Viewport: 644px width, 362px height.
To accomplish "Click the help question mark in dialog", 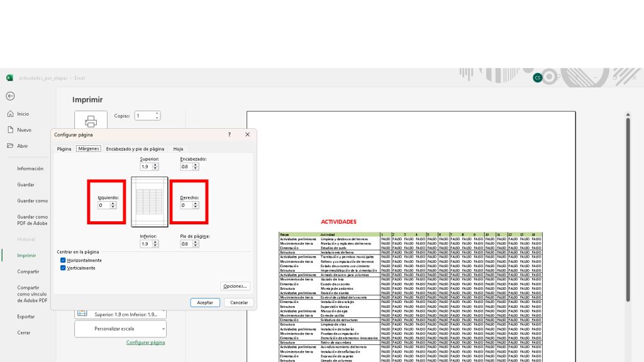I will tap(229, 134).
